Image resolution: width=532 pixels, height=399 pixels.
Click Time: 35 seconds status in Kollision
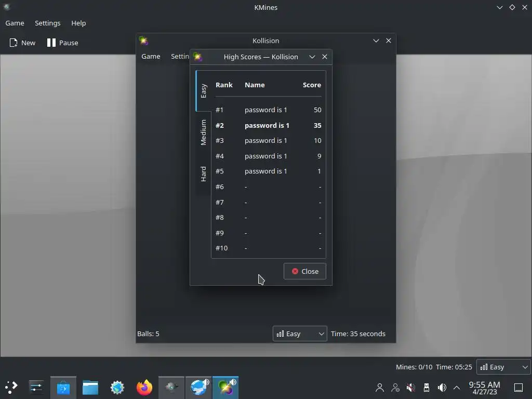[x=358, y=334]
